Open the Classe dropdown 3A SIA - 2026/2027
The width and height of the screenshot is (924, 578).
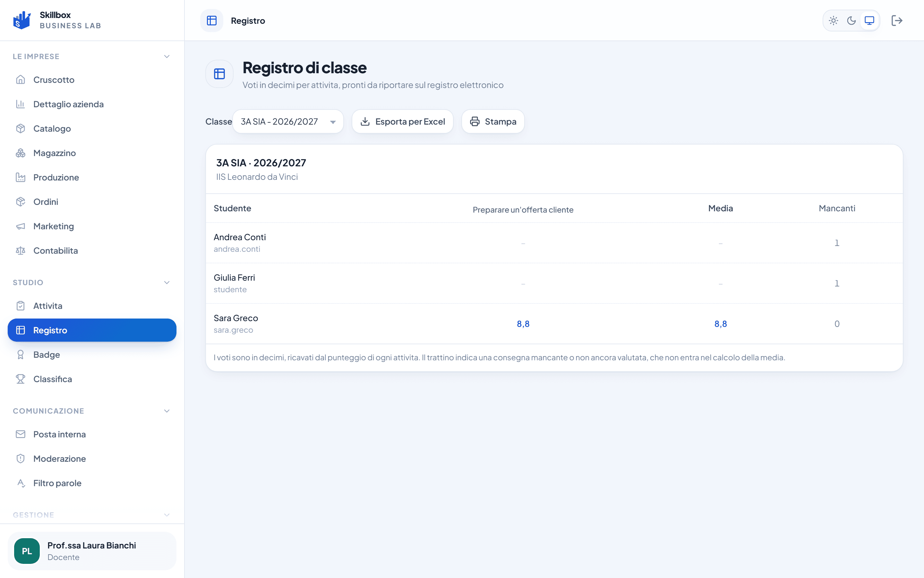tap(288, 122)
